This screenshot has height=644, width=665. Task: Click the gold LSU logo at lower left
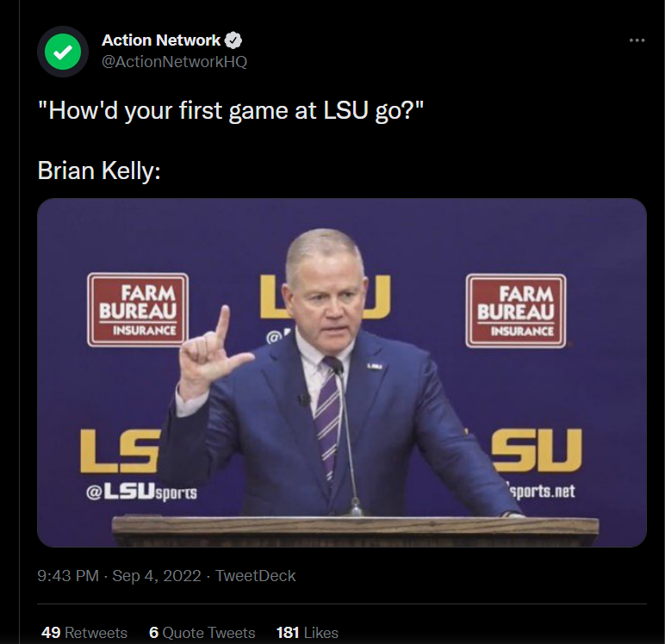point(121,451)
